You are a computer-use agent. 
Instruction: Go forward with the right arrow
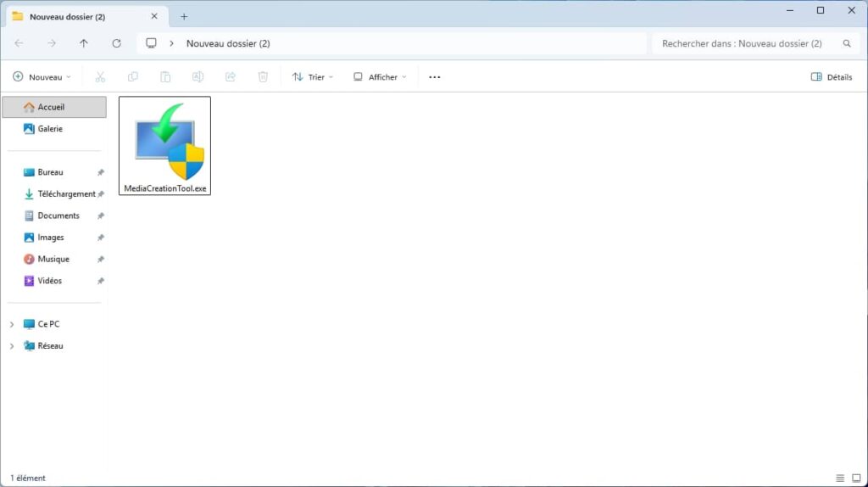coord(52,43)
